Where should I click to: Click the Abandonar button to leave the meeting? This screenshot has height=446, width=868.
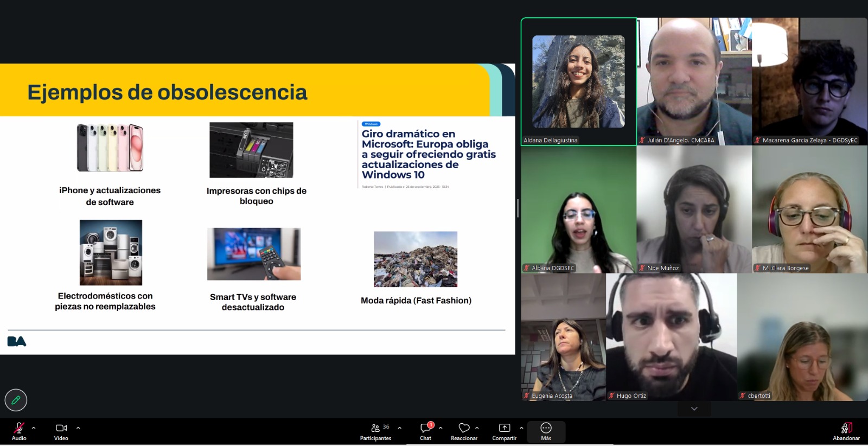pos(846,431)
